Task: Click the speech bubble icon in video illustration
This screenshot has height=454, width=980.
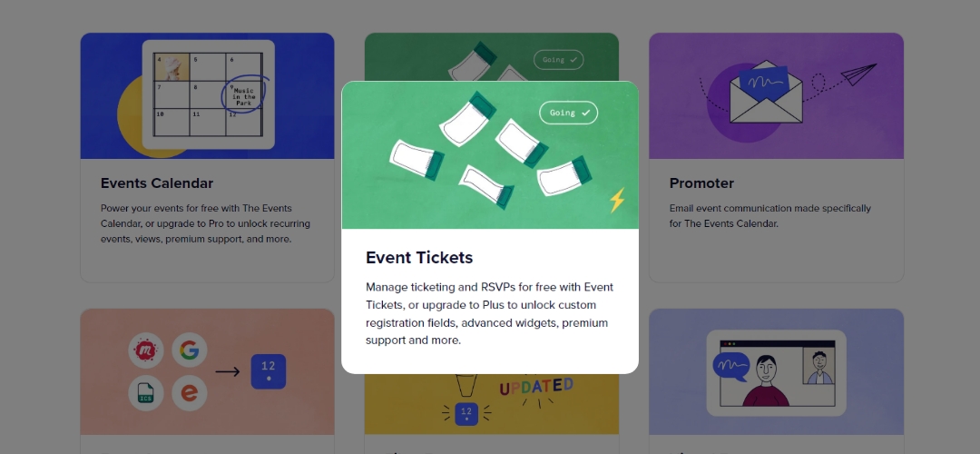Action: [x=731, y=367]
